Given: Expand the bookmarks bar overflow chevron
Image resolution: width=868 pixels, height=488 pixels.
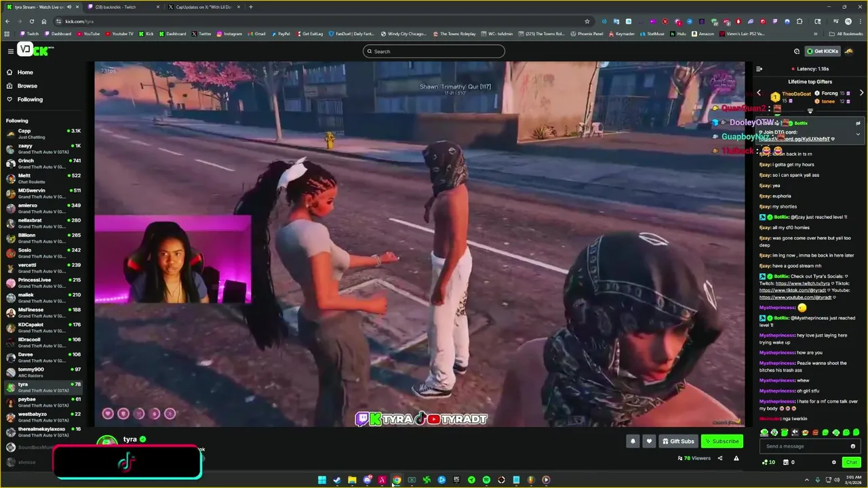Looking at the screenshot, I should point(816,34).
